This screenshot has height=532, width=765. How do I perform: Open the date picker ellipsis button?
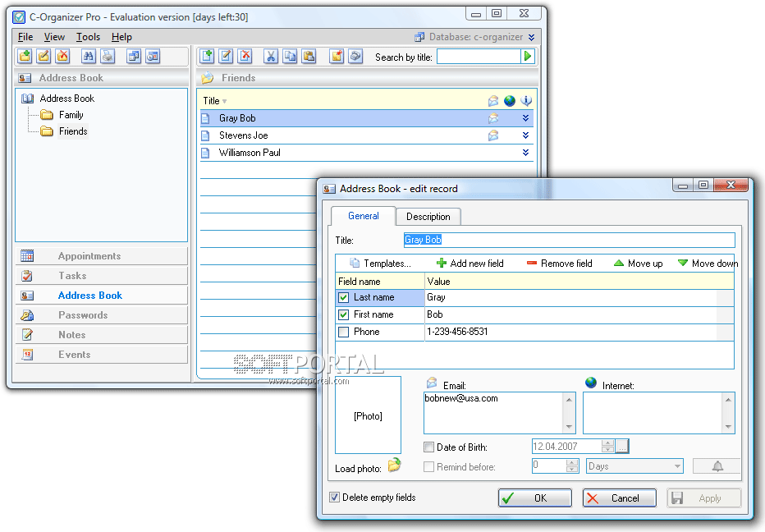(622, 446)
